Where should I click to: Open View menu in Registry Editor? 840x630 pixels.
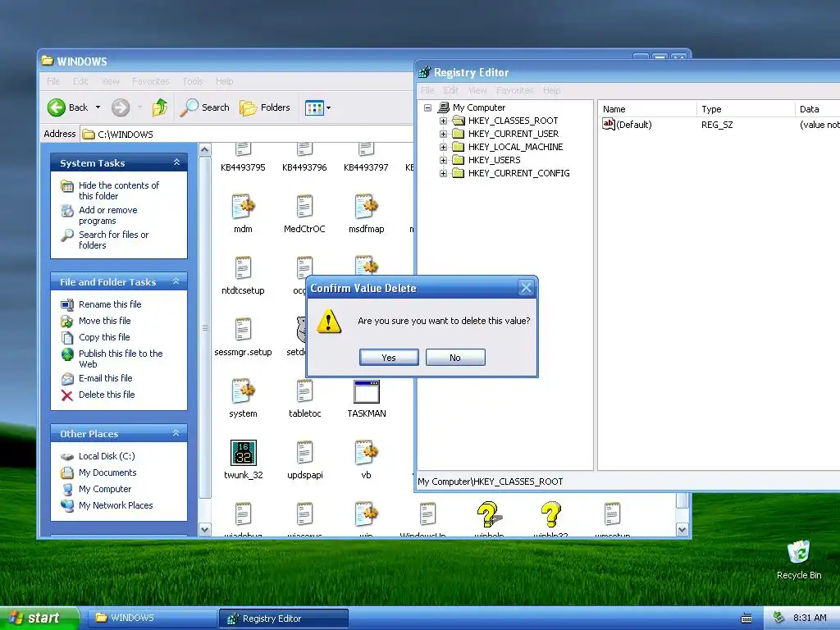pos(477,90)
